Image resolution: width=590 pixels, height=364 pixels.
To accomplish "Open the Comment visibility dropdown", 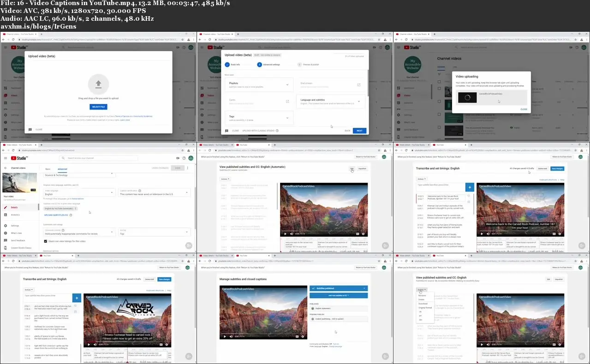I will click(x=79, y=232).
